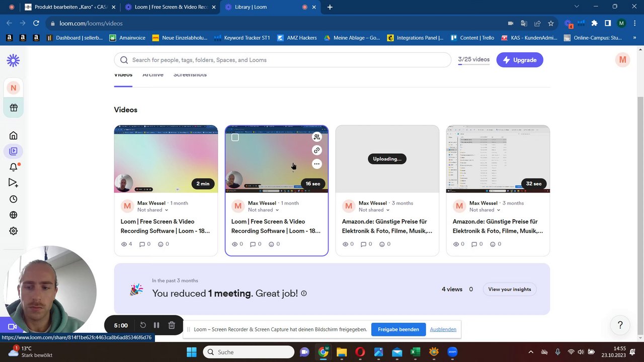The width and height of the screenshot is (644, 362).
Task: Bookmark this page with the star icon
Action: 551,23
